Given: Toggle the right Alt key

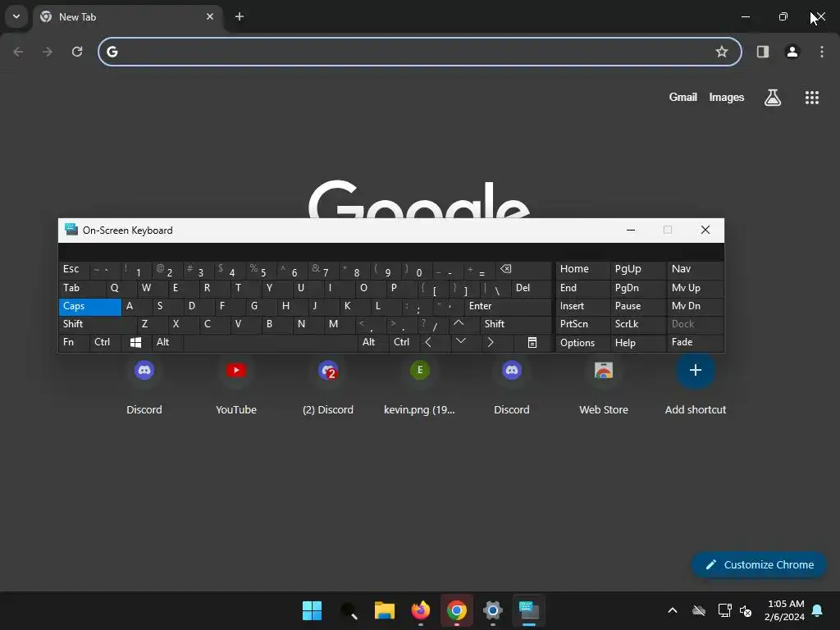Looking at the screenshot, I should [373, 342].
